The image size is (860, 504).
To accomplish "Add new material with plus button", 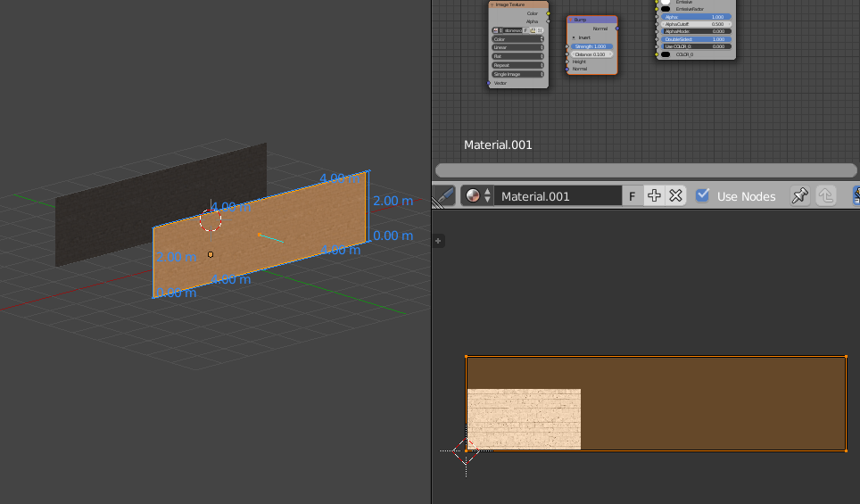I will (654, 195).
